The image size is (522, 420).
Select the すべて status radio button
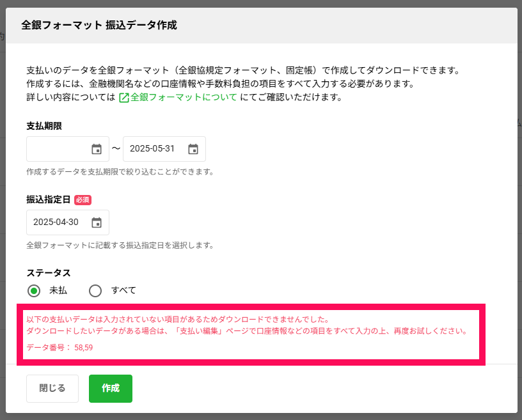point(95,291)
